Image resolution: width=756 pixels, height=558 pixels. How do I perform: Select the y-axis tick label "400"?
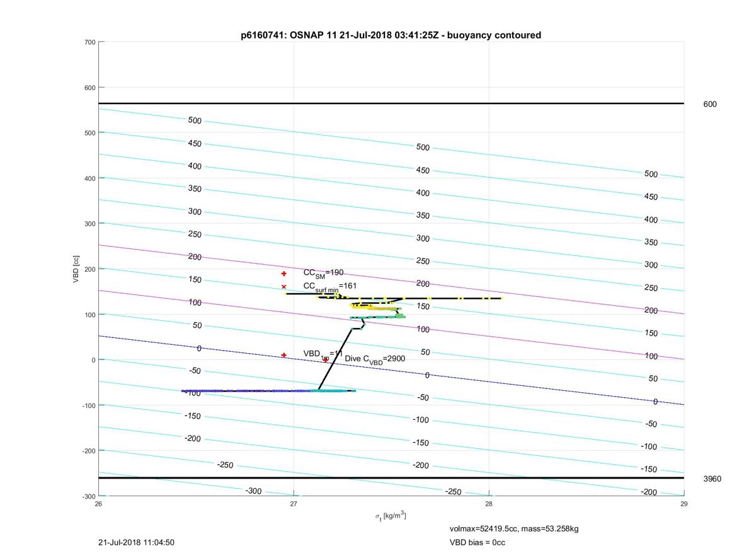[x=89, y=178]
